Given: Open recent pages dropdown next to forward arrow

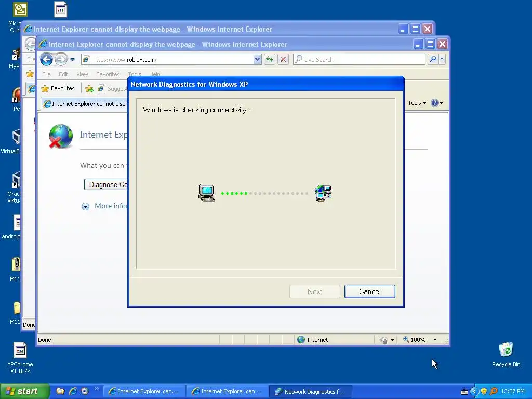Looking at the screenshot, I should click(x=72, y=60).
